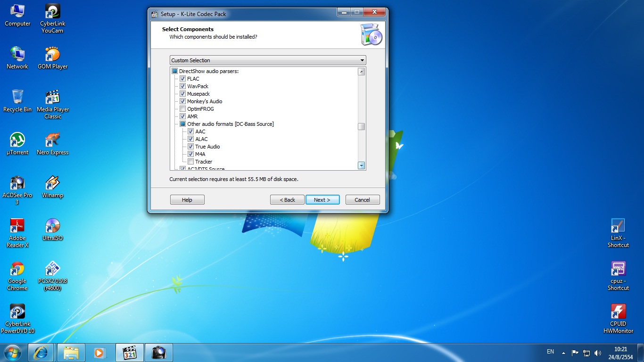Screen dimensions: 644x362
Task: Select the µTorrent desktop icon
Action: 17,144
